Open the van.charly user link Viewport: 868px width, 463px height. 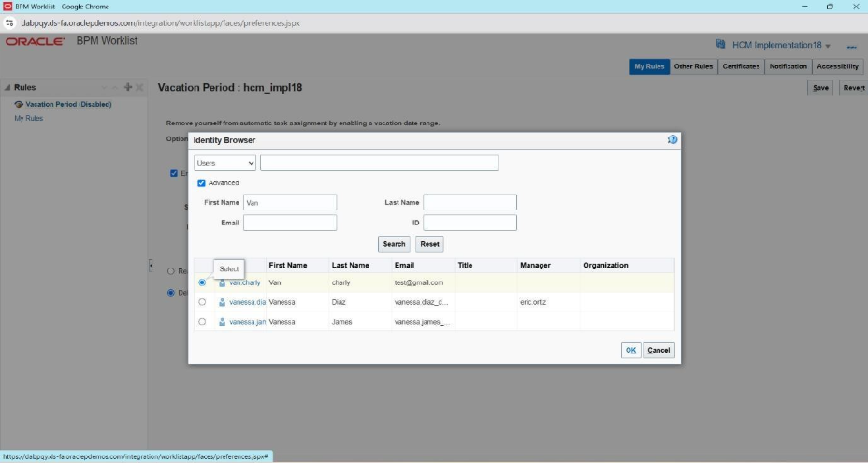point(245,282)
